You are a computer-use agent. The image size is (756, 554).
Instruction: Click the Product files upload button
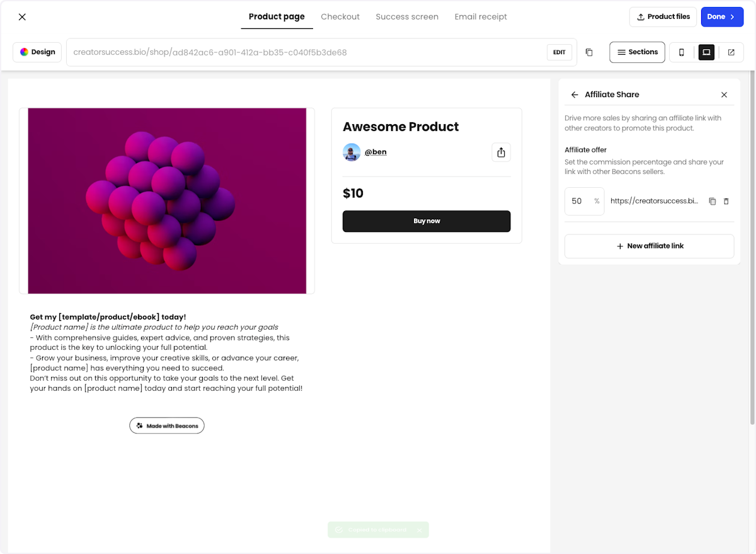coord(663,17)
